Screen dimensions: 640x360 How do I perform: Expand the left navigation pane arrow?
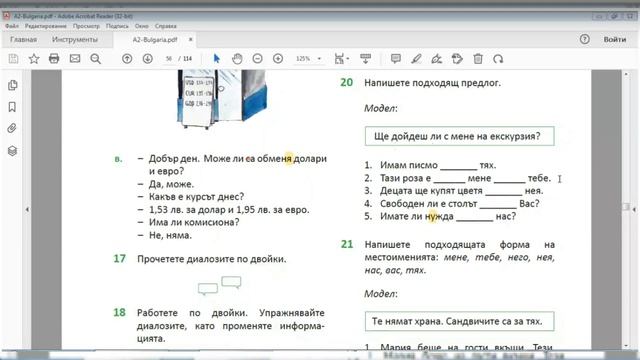point(27,209)
